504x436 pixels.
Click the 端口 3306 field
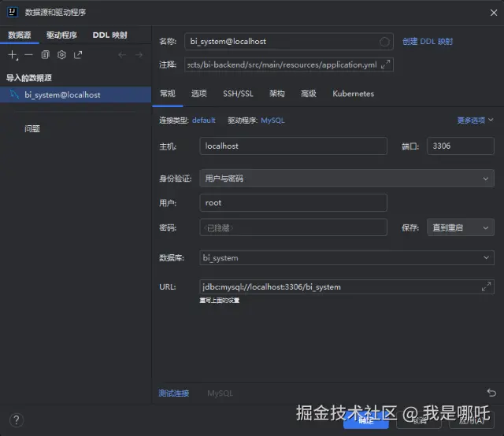[x=460, y=146]
